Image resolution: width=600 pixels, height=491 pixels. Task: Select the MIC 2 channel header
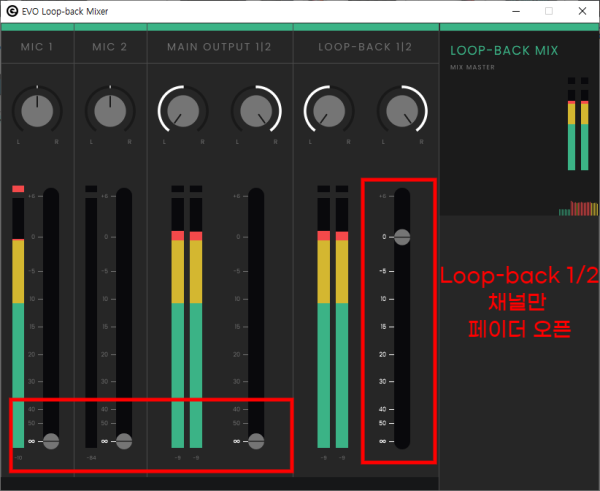pyautogui.click(x=110, y=47)
